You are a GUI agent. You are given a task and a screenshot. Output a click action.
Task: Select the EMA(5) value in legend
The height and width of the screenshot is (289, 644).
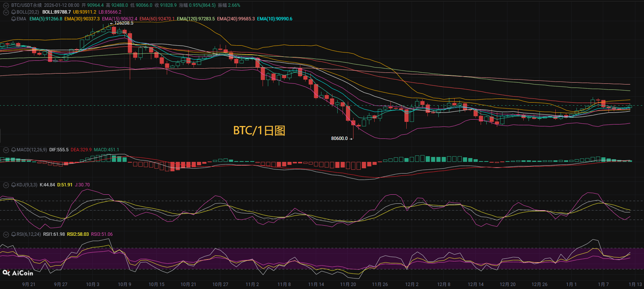coord(46,19)
